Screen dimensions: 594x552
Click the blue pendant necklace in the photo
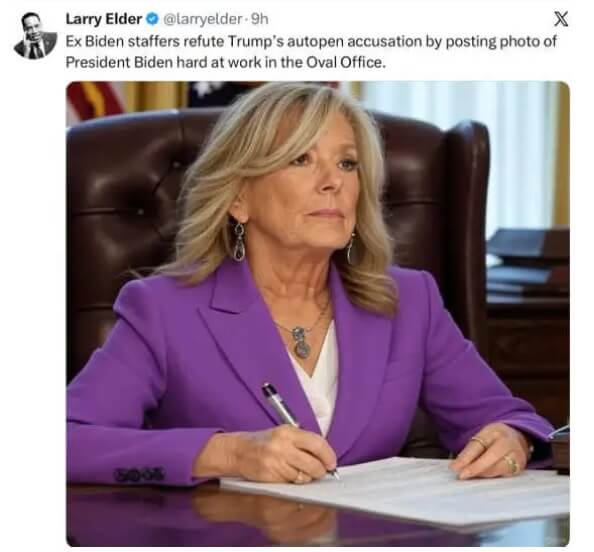point(302,342)
